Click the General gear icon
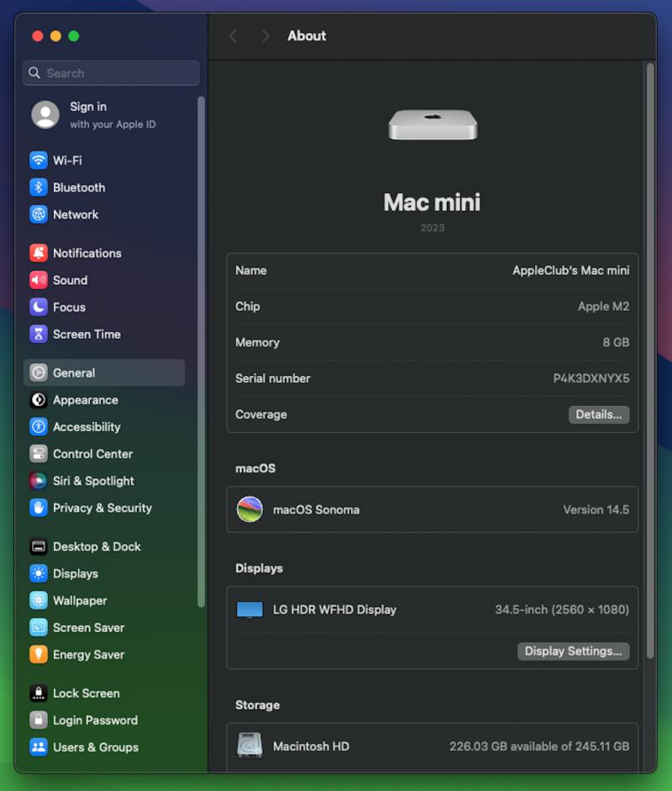 click(39, 372)
